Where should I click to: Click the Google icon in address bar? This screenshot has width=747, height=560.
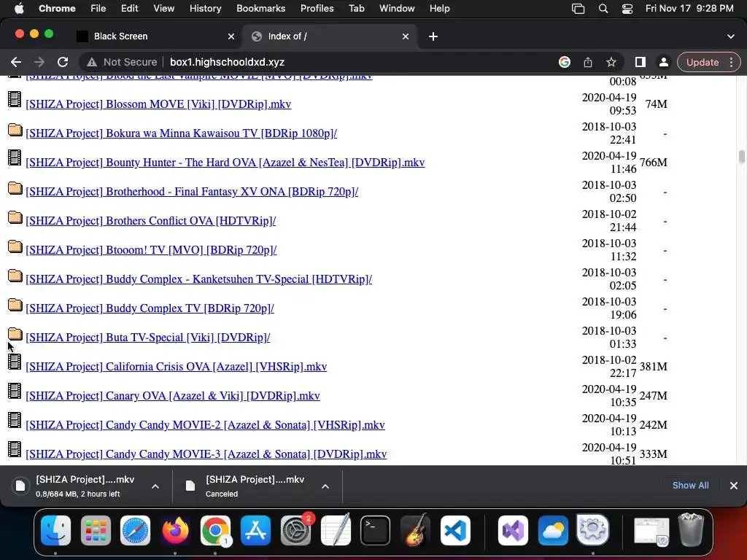point(565,62)
